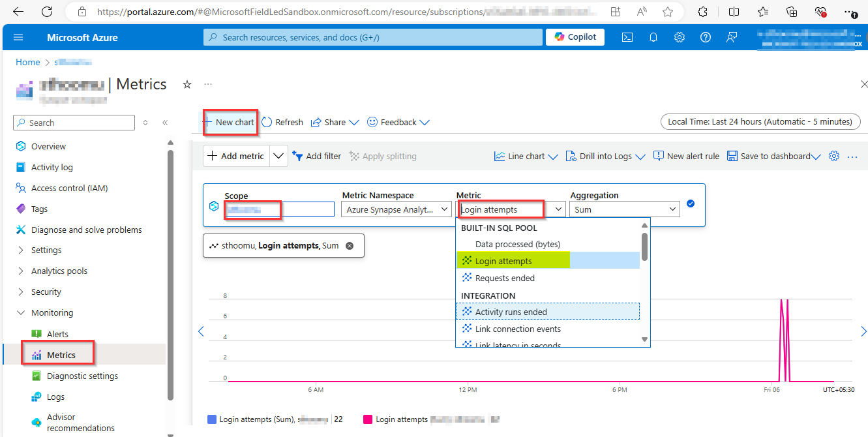Click the left menu Search box
This screenshot has width=868, height=437.
pos(74,123)
